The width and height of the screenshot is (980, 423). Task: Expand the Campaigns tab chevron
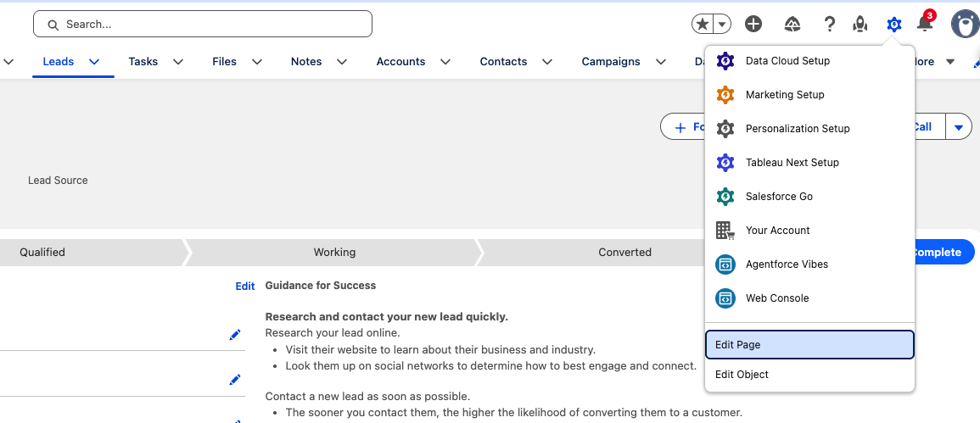661,61
